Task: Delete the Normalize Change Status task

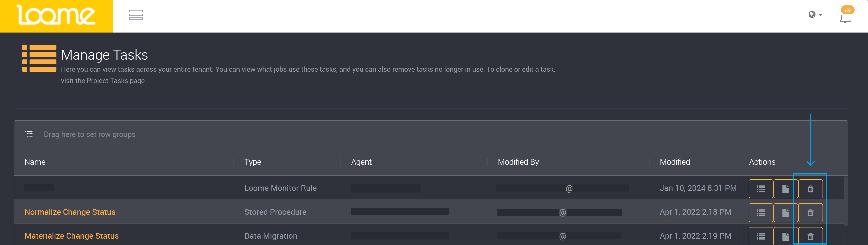Action: (x=810, y=213)
